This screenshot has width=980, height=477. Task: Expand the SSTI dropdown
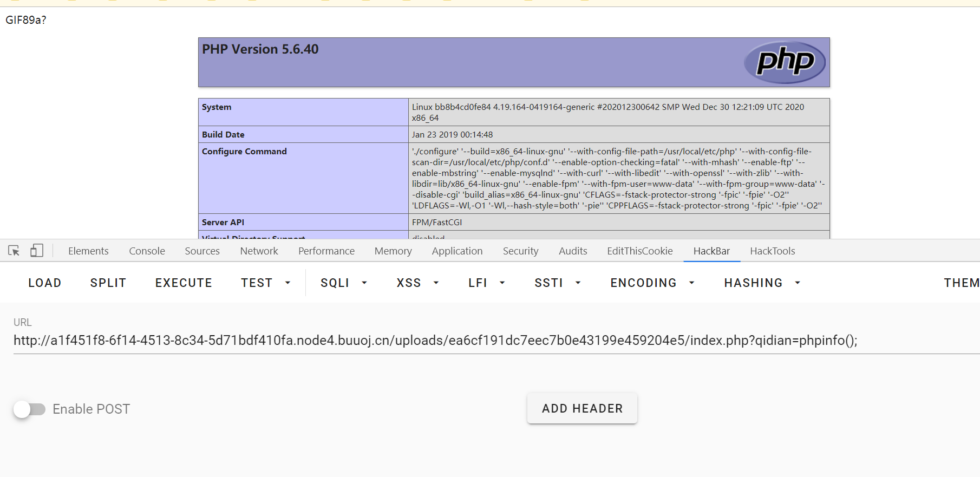pos(558,283)
